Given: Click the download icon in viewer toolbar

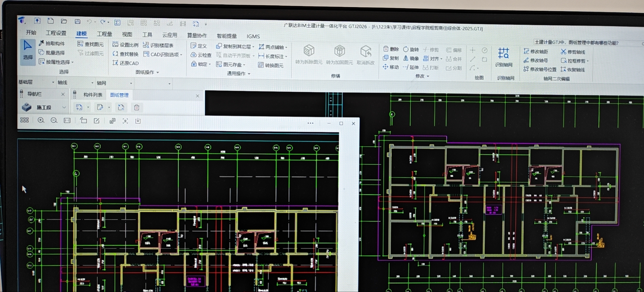Looking at the screenshot, I should 138,121.
